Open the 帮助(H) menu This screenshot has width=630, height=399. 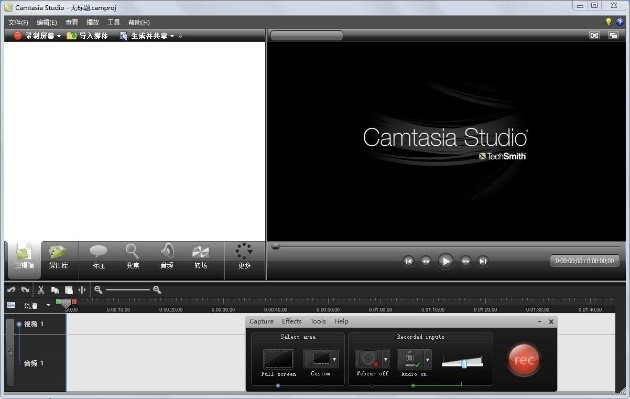[x=139, y=23]
